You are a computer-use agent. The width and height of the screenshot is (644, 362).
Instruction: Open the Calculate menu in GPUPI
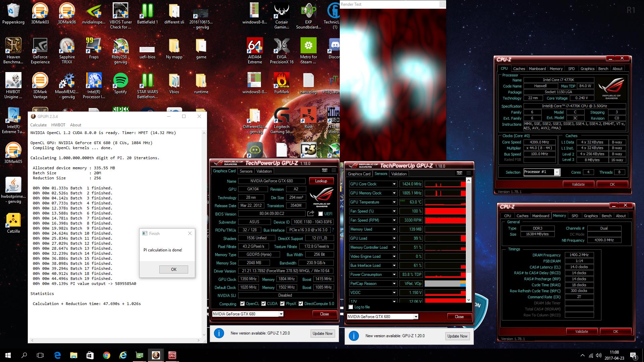[39, 125]
